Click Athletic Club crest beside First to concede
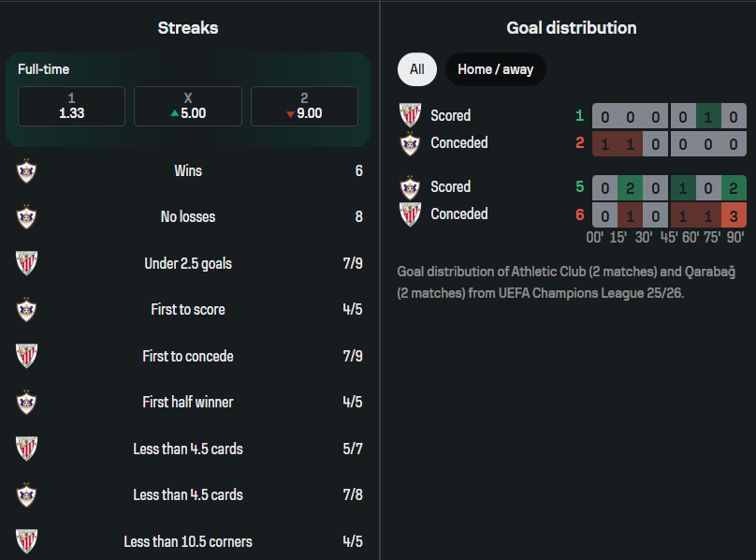756x560 pixels. pyautogui.click(x=26, y=356)
